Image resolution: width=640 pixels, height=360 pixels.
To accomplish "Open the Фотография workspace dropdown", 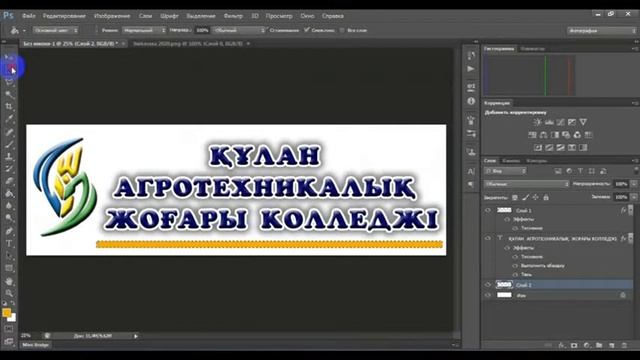I will point(602,31).
